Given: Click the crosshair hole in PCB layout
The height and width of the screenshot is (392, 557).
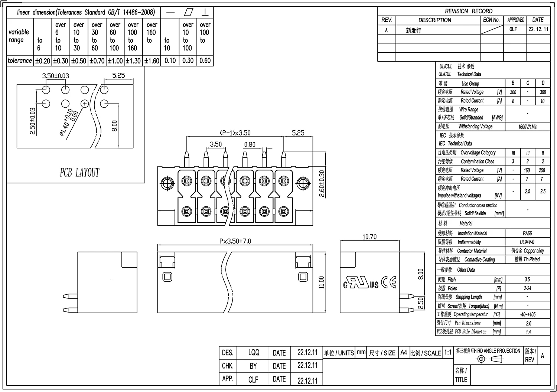Looking at the screenshot, I should click(x=85, y=104).
